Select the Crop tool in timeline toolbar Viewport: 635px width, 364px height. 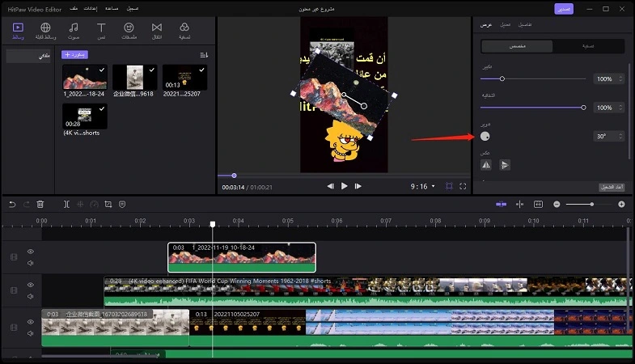(x=108, y=205)
